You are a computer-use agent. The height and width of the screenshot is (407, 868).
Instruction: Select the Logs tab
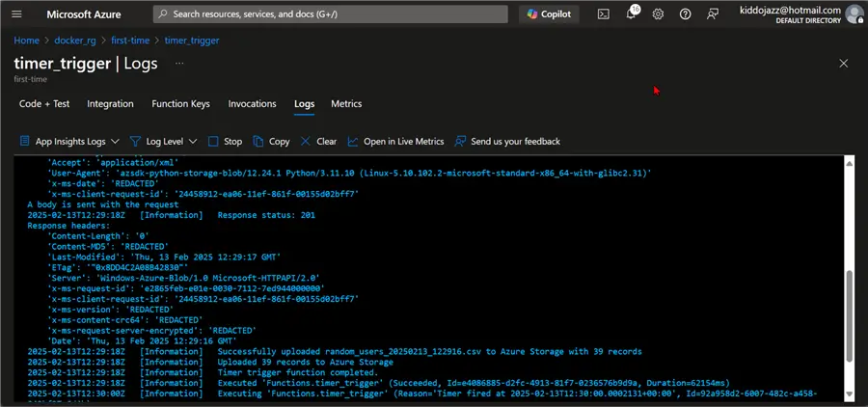(x=305, y=104)
